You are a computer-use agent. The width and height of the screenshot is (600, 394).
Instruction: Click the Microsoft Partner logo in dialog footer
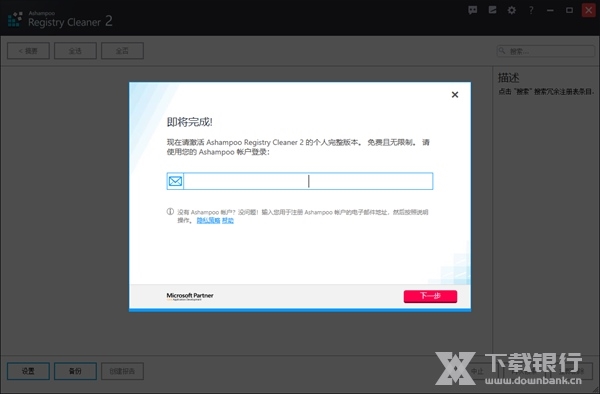click(x=190, y=296)
